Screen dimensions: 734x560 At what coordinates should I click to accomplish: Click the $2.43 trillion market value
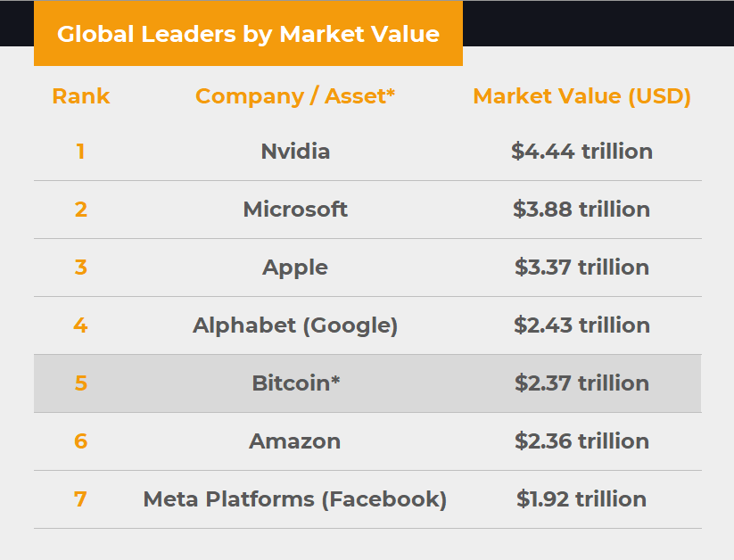point(581,325)
